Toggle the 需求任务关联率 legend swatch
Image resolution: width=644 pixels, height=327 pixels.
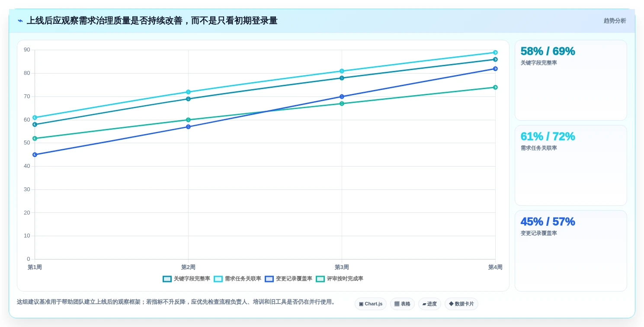click(x=218, y=279)
